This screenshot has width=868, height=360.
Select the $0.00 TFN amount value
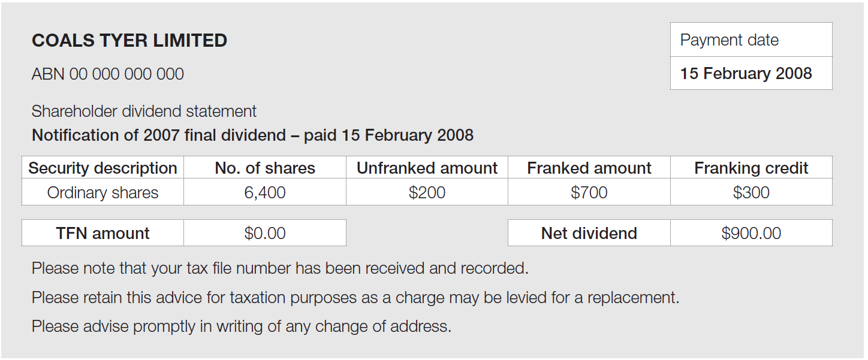(x=265, y=233)
